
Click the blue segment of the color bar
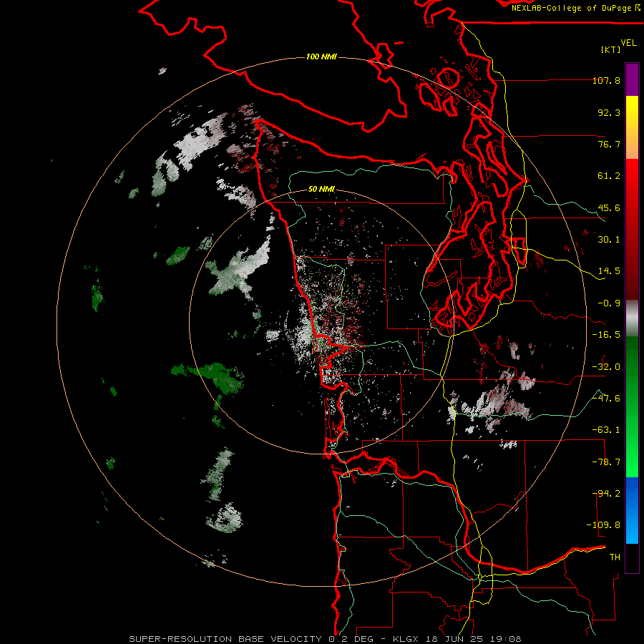[x=632, y=510]
